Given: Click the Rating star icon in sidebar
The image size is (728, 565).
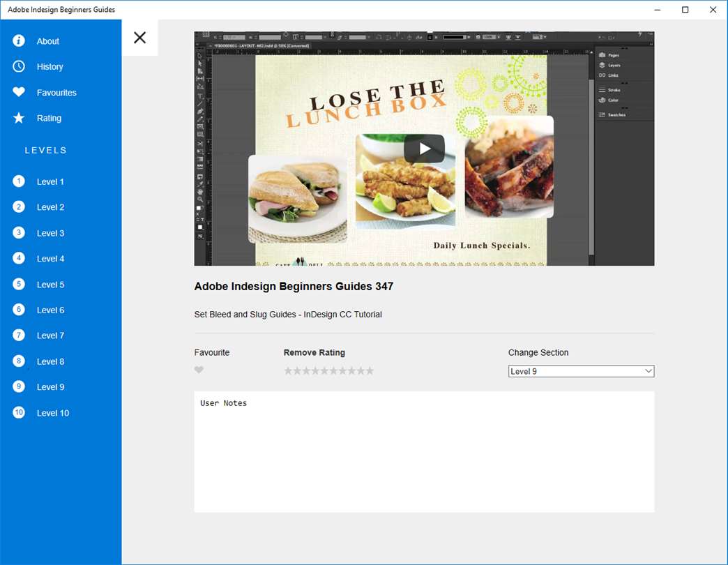Looking at the screenshot, I should pyautogui.click(x=19, y=118).
